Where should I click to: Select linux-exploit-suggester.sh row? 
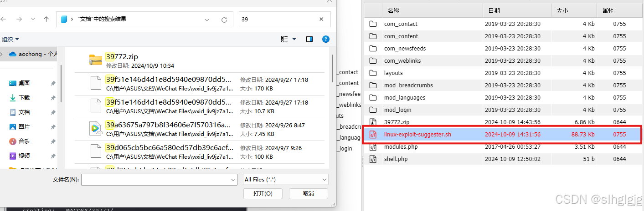click(x=503, y=134)
